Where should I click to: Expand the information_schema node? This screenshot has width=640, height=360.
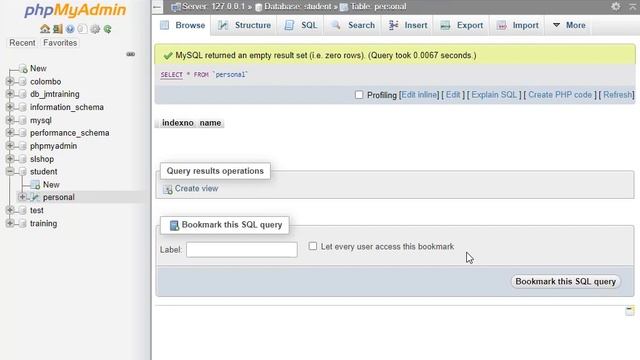pyautogui.click(x=10, y=107)
